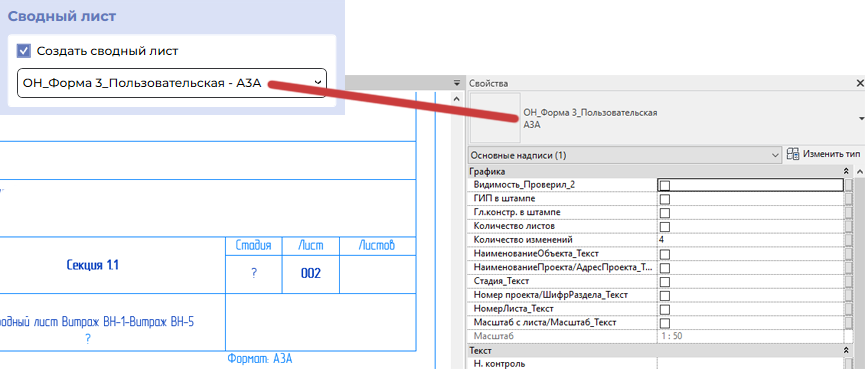Toggle ГИП в штампе checkbox
The height and width of the screenshot is (369, 865).
[x=665, y=199]
